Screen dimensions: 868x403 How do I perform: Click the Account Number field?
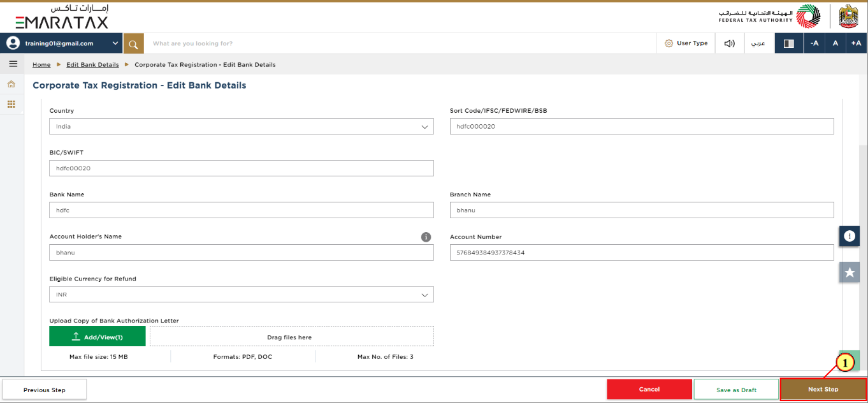[x=642, y=253]
